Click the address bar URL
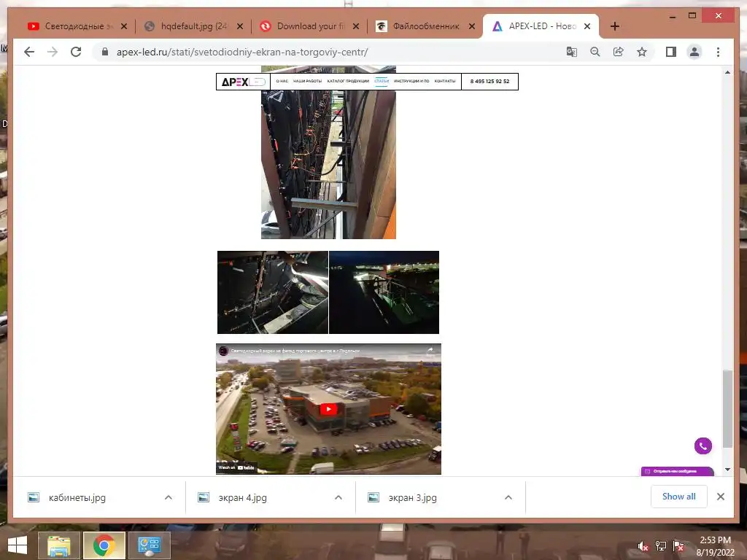 (242, 52)
